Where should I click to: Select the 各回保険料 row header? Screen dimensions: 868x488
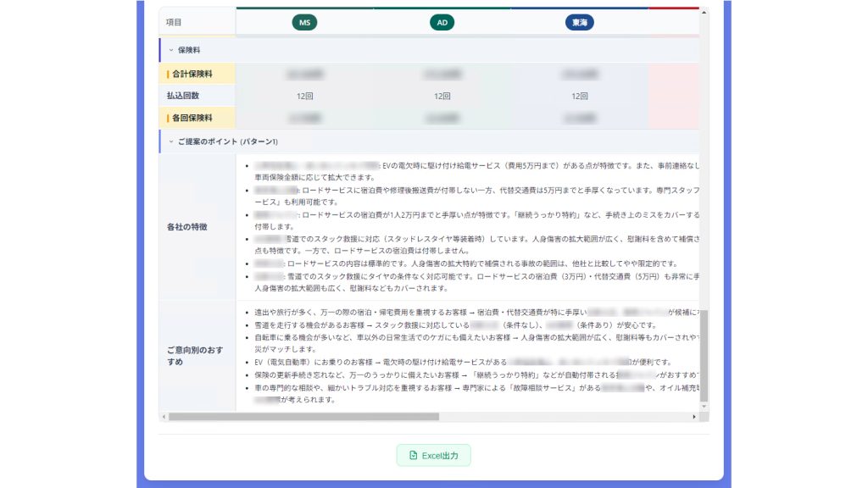point(197,118)
